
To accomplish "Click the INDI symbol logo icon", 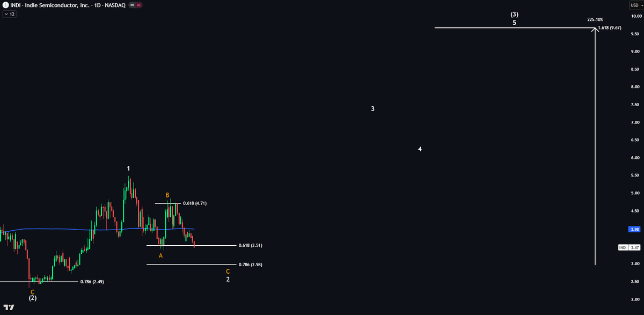I will pos(5,5).
